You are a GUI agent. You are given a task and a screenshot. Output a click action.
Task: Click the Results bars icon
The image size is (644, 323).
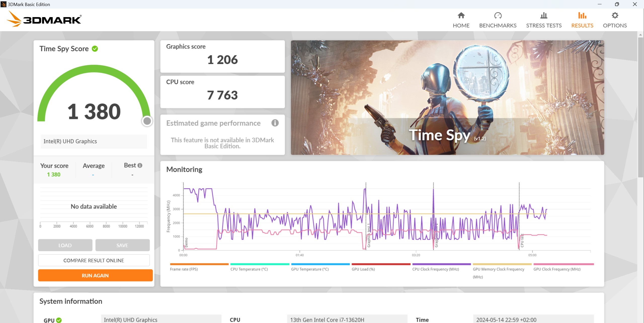[582, 16]
